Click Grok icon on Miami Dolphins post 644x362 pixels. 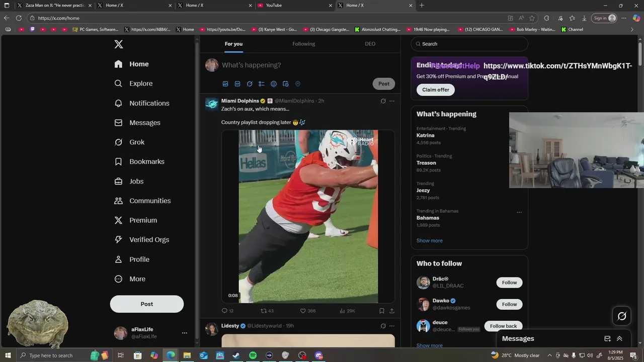click(x=383, y=101)
